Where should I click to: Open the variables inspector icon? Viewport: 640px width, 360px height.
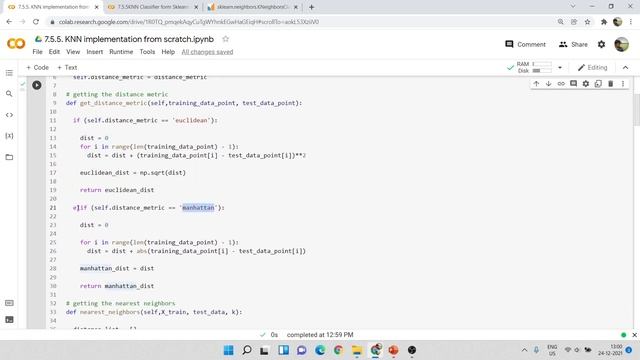point(9,136)
